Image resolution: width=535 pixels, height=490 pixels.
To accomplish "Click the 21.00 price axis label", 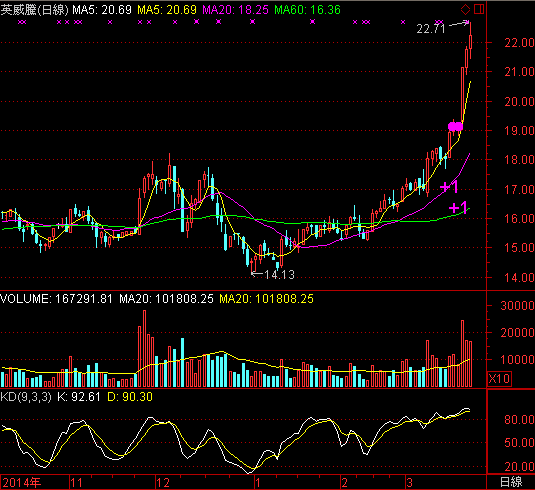I will pos(519,72).
